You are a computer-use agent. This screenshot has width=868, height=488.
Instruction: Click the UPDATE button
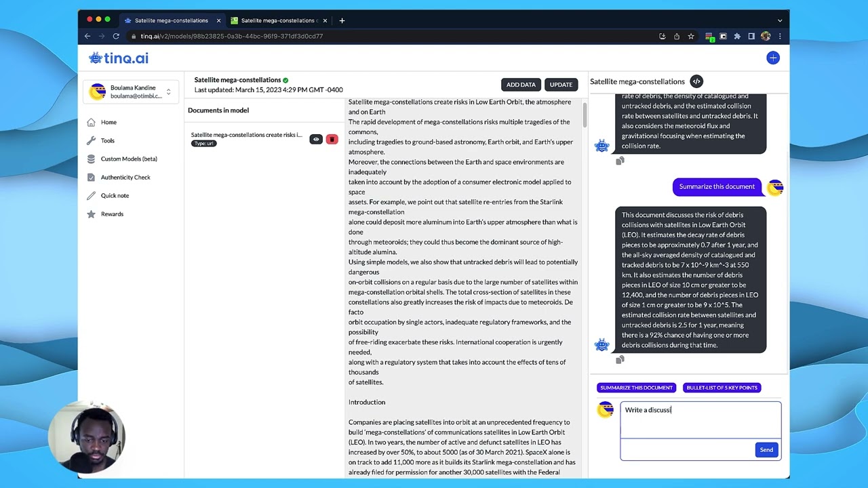561,85
